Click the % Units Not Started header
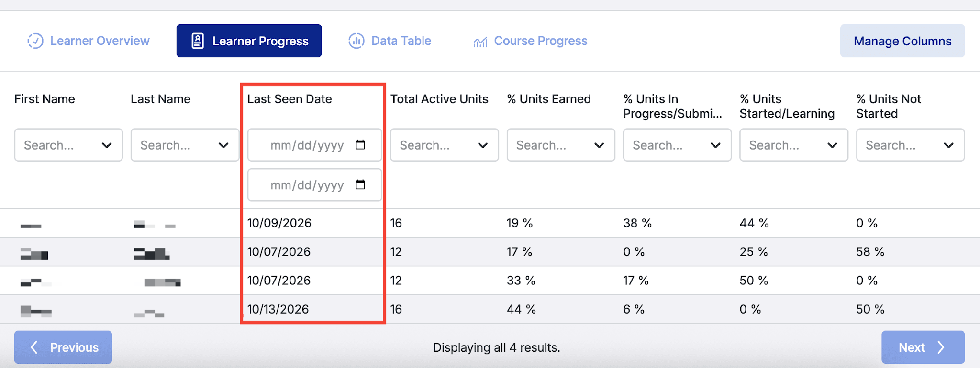The height and width of the screenshot is (368, 980). coord(889,106)
